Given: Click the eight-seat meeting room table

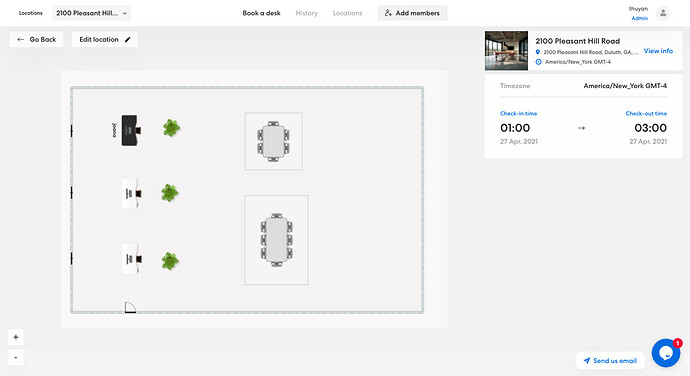Looking at the screenshot, I should (276, 240).
